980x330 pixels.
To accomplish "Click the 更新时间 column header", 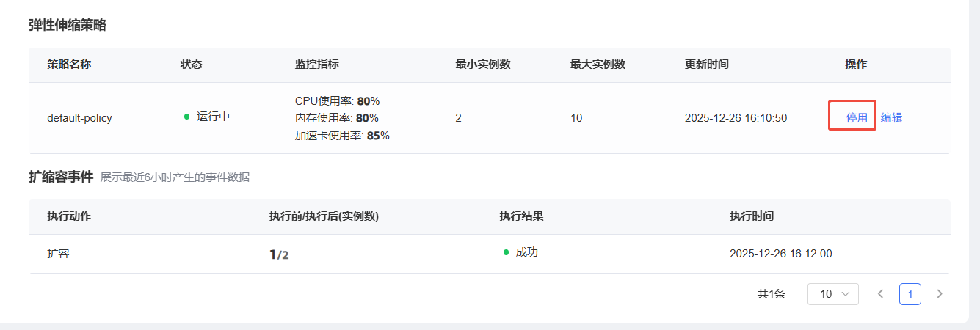I will 706,65.
